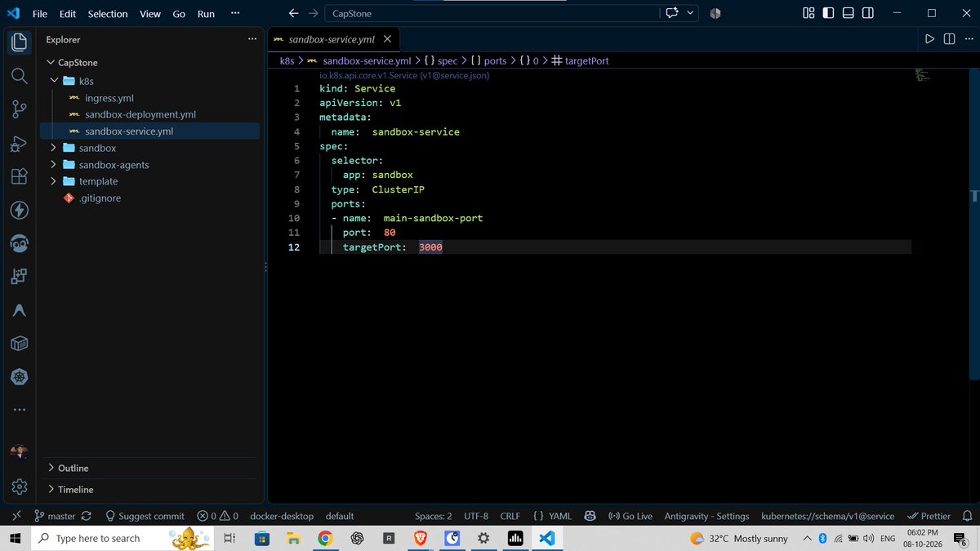Click the gray hexagon icon in title bar
This screenshot has width=980, height=551.
point(715,13)
